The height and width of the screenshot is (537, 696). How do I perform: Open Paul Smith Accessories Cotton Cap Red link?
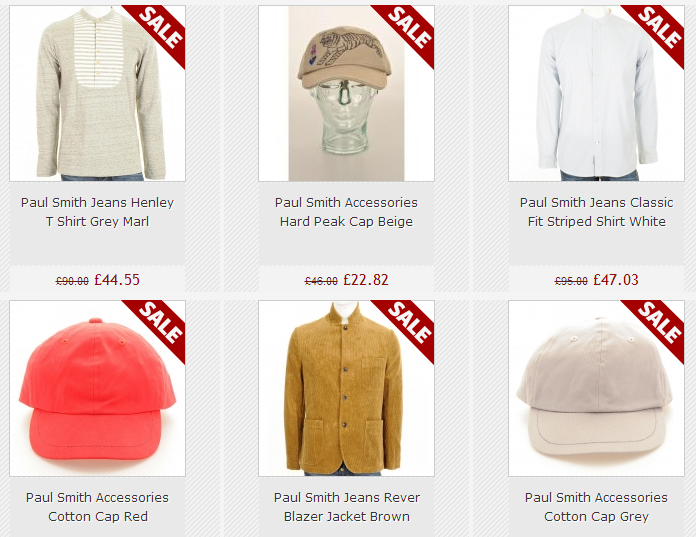(x=97, y=507)
